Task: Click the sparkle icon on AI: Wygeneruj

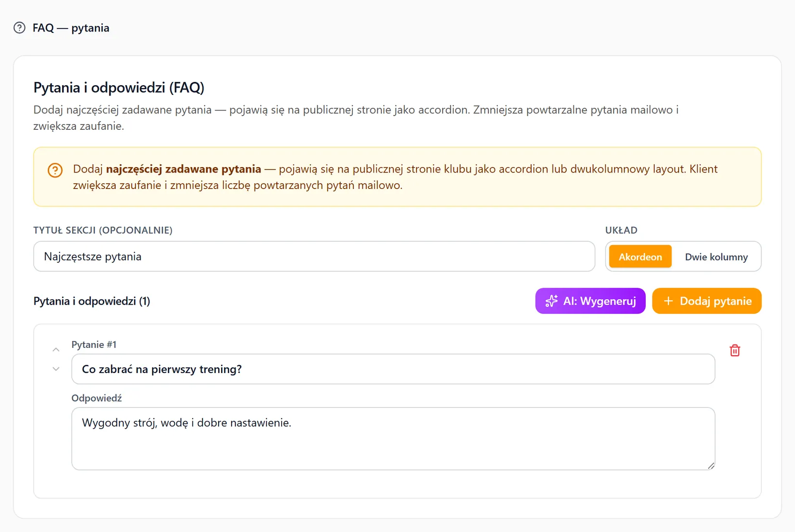Action: [552, 301]
